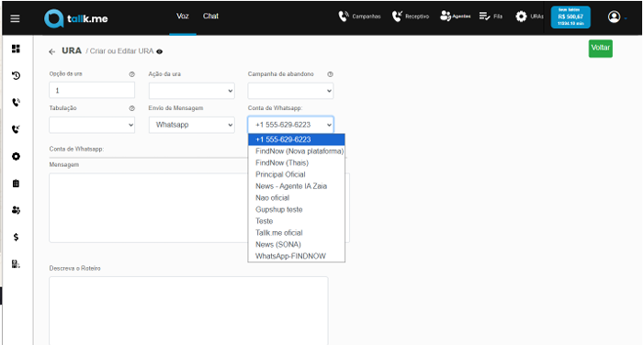Image resolution: width=644 pixels, height=345 pixels.
Task: Open Receptivo from the top bar
Action: coord(411,17)
